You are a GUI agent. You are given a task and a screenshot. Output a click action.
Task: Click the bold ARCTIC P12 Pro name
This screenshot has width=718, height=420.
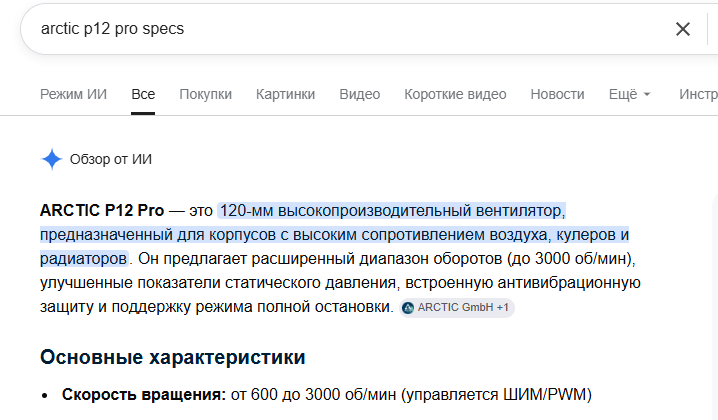click(102, 211)
